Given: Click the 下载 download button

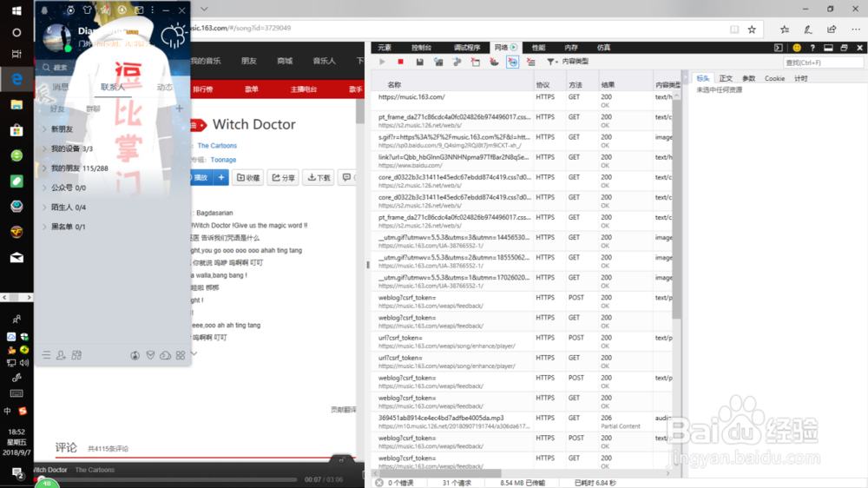Looking at the screenshot, I should pyautogui.click(x=319, y=178).
